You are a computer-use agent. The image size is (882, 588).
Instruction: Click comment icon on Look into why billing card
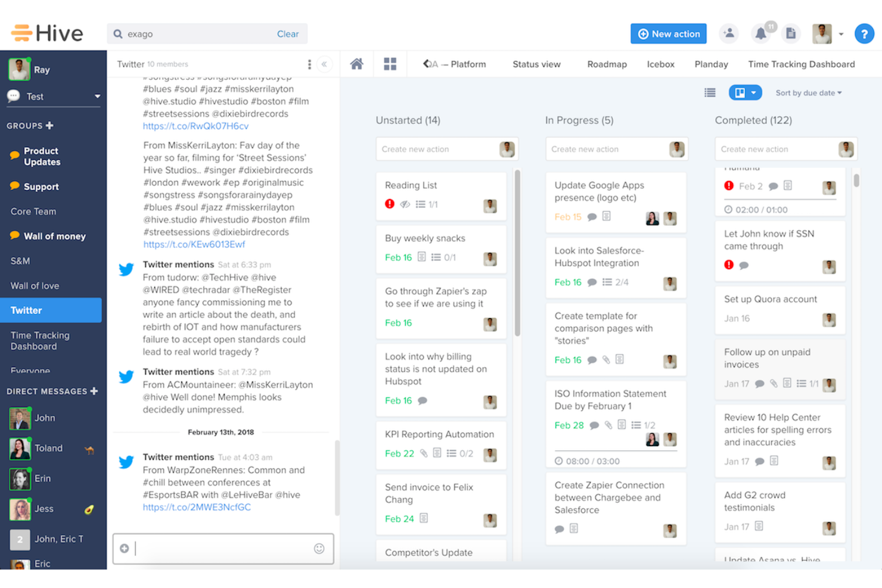tap(423, 400)
